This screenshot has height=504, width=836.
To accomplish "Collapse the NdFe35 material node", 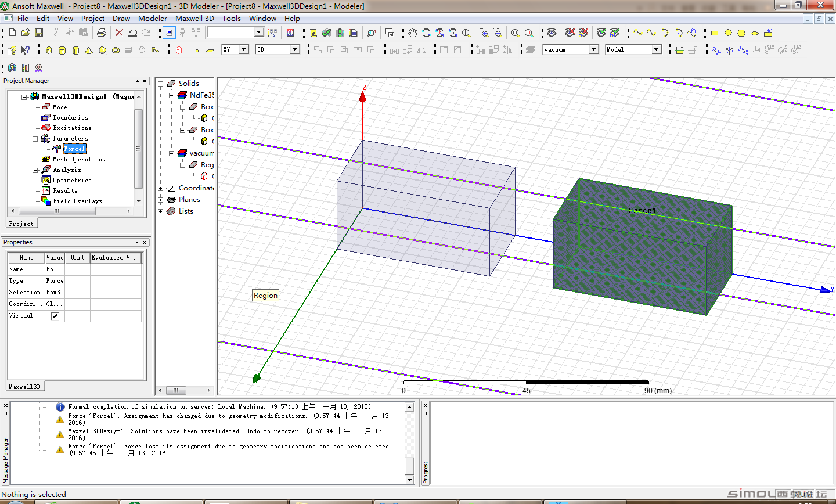I will (172, 95).
